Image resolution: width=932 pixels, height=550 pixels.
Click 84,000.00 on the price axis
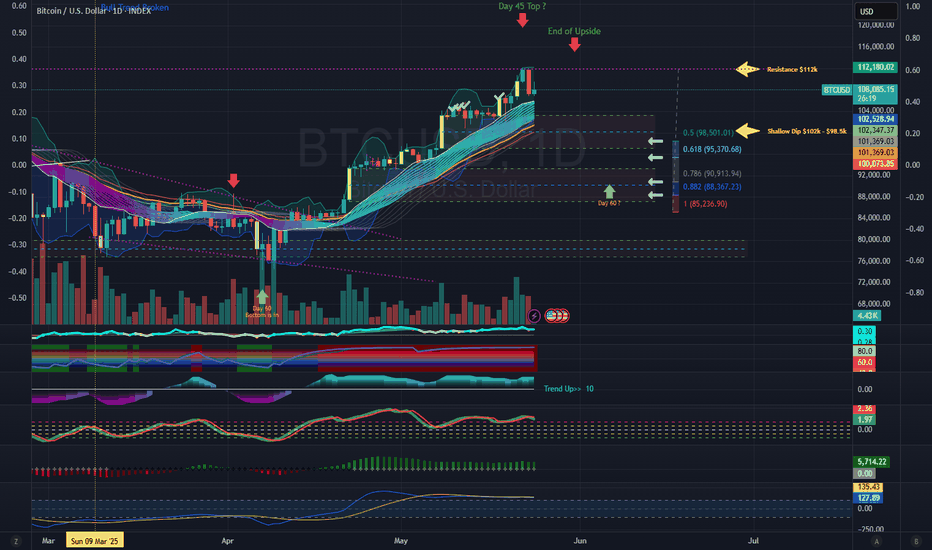[874, 218]
